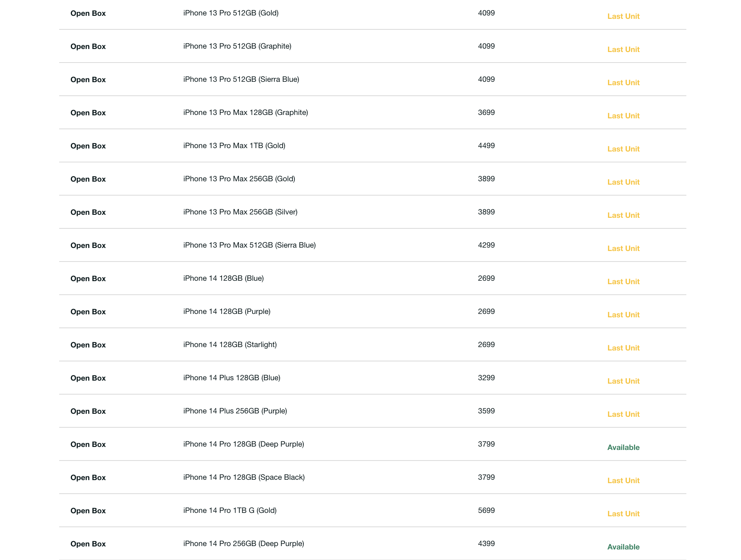Click price 3299 for iPhone 14 Plus Blue
The height and width of the screenshot is (560, 741).
[486, 378]
